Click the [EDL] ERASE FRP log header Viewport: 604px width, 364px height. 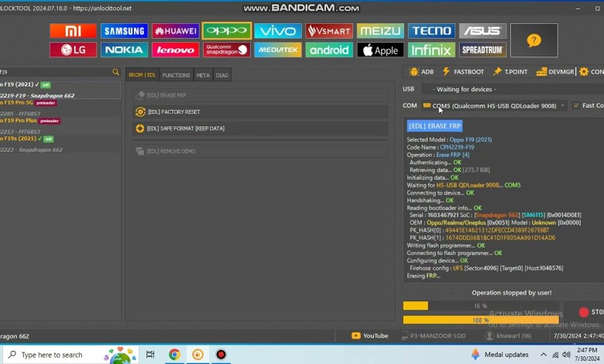click(434, 126)
